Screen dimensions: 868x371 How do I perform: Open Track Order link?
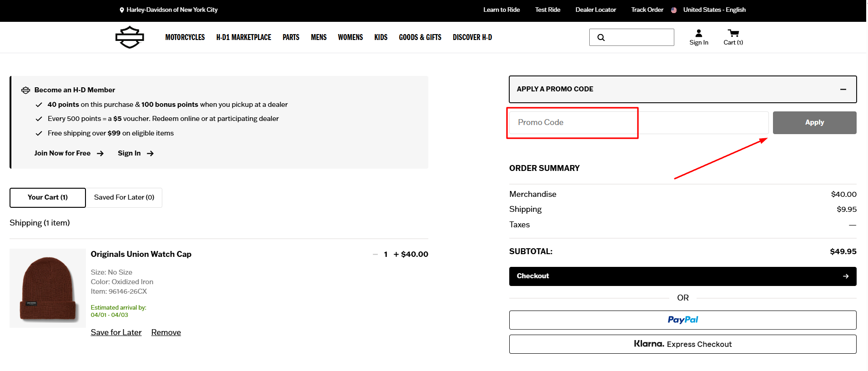pyautogui.click(x=647, y=10)
